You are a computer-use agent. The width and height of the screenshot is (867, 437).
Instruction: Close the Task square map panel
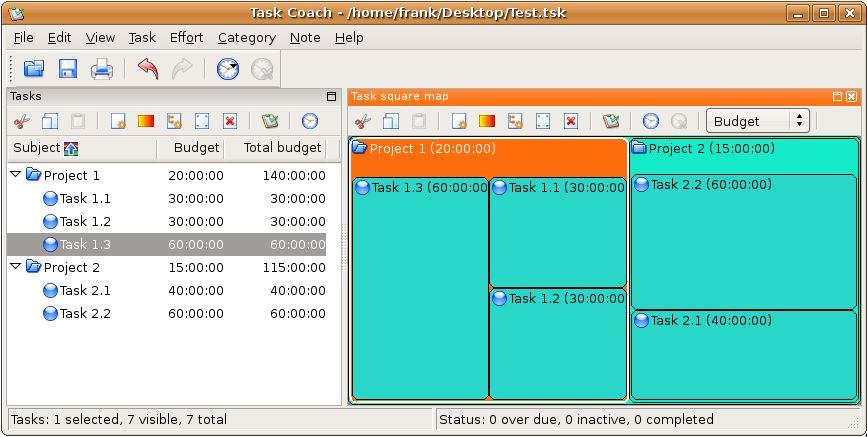click(851, 97)
